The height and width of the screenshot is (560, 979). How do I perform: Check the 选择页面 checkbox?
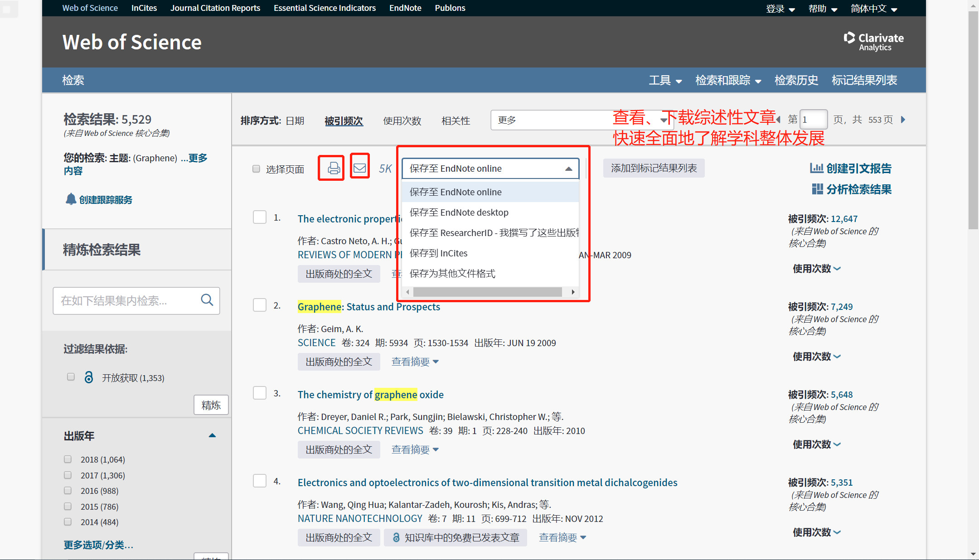click(x=256, y=169)
